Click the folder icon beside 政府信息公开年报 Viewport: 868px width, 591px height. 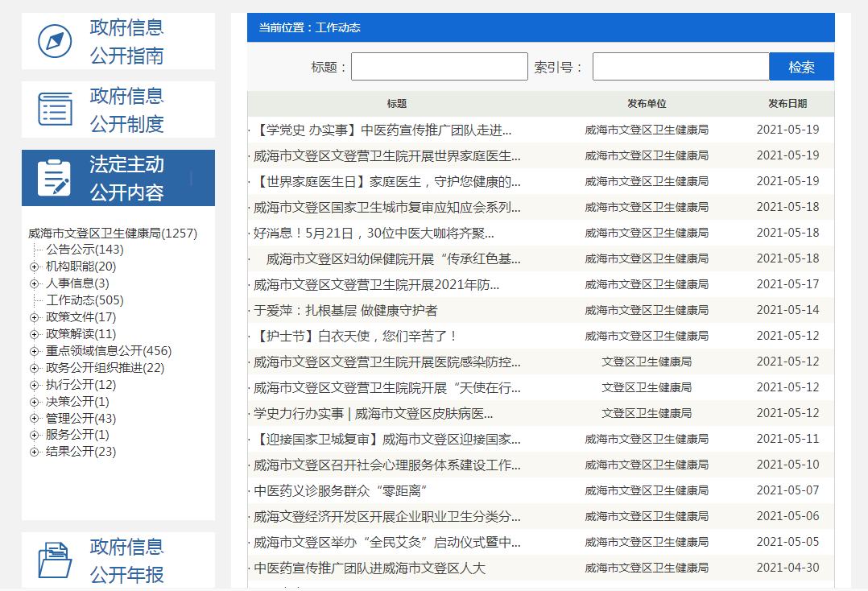[54, 559]
